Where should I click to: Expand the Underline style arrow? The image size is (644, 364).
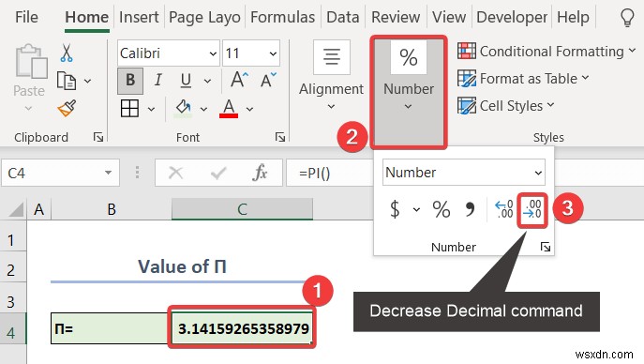click(x=207, y=81)
